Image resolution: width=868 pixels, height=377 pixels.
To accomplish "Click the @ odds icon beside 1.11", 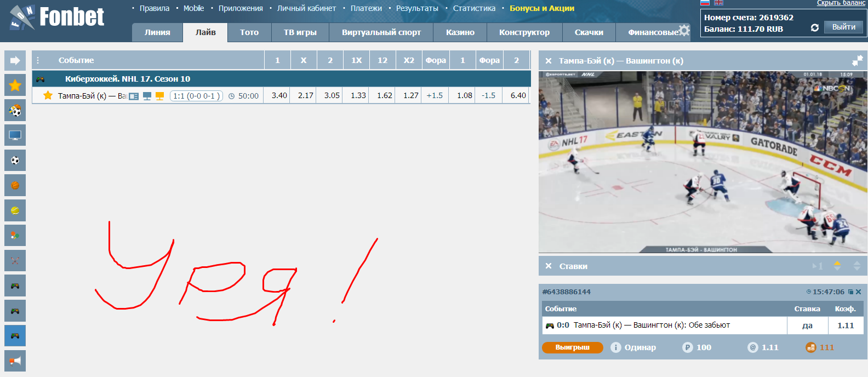I will 753,347.
